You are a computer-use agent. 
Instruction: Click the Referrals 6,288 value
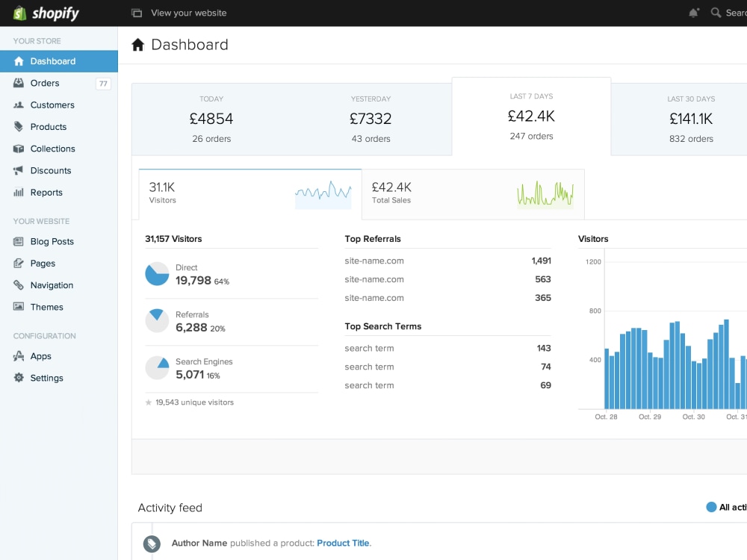pyautogui.click(x=191, y=328)
